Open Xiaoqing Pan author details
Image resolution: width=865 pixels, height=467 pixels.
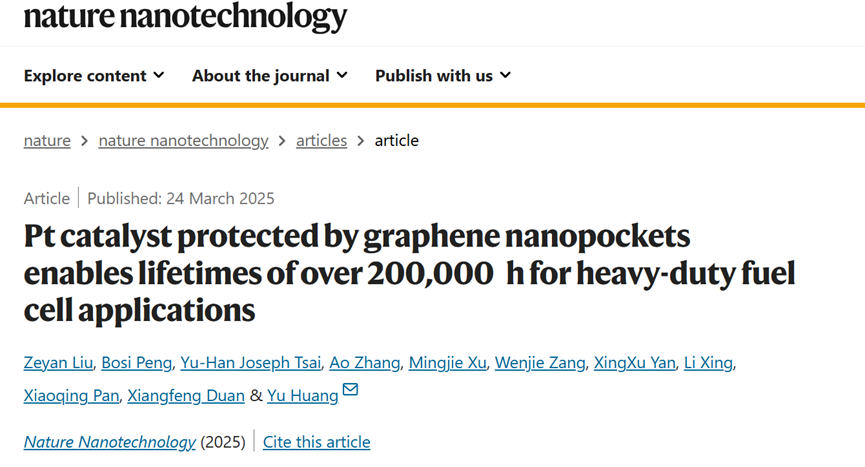[71, 395]
